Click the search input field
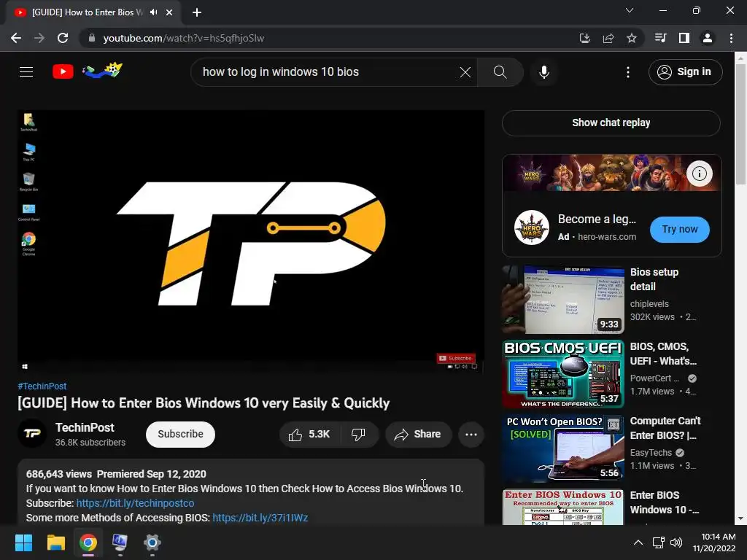This screenshot has width=747, height=560. point(329,72)
